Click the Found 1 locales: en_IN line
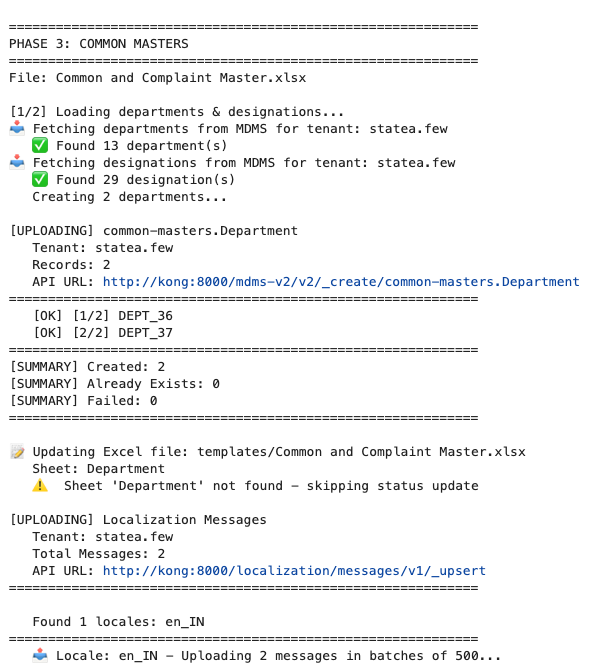This screenshot has height=668, width=607. pos(126,622)
